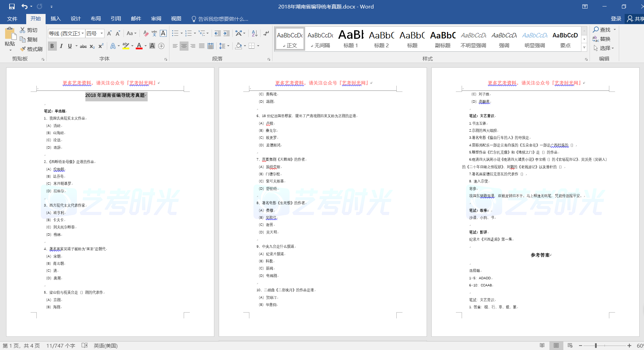Image resolution: width=644 pixels, height=350 pixels.
Task: Apply the 标题 1 heading style
Action: click(351, 38)
